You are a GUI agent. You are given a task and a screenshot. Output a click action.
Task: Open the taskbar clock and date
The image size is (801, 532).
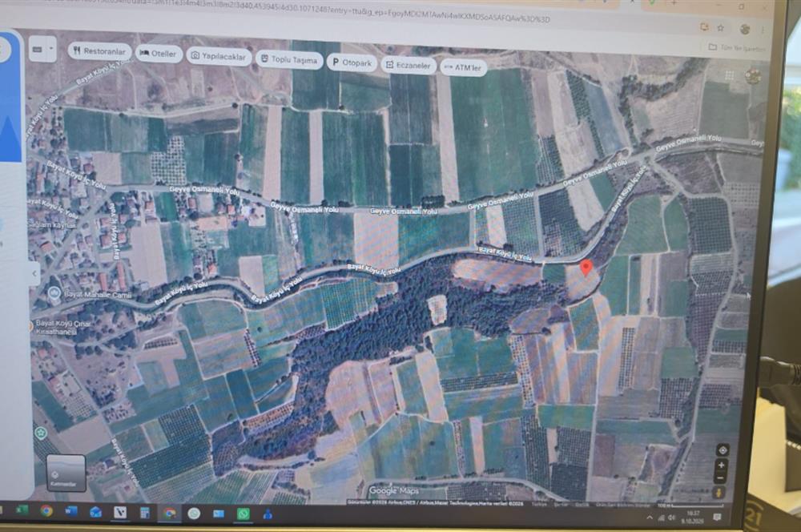(693, 517)
